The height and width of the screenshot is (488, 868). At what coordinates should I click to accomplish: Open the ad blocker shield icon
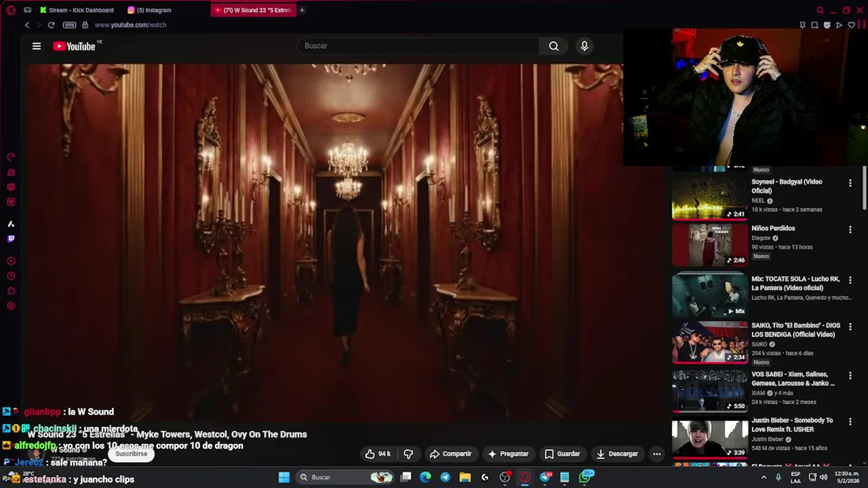827,25
